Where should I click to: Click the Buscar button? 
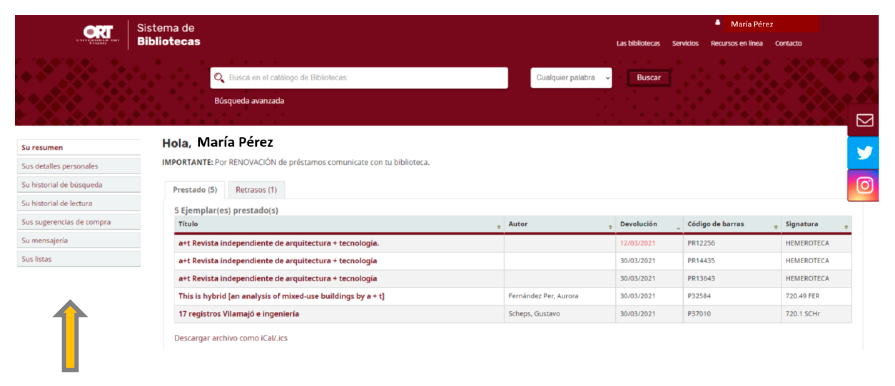click(648, 78)
